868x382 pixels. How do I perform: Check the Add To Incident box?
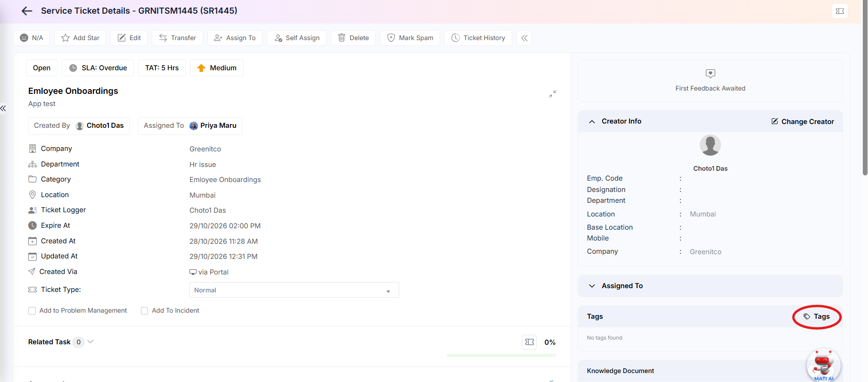(145, 311)
